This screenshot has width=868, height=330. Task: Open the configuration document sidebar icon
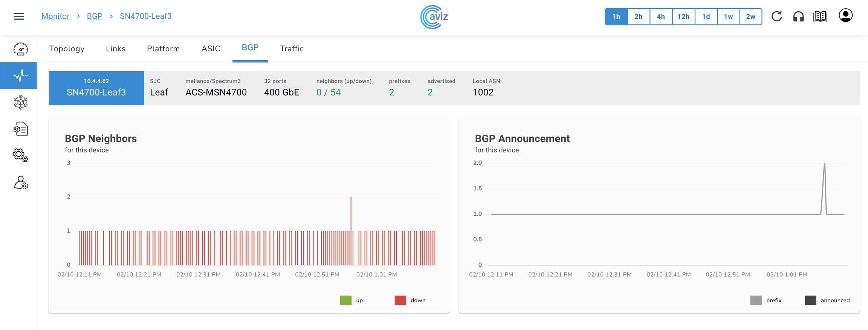20,129
